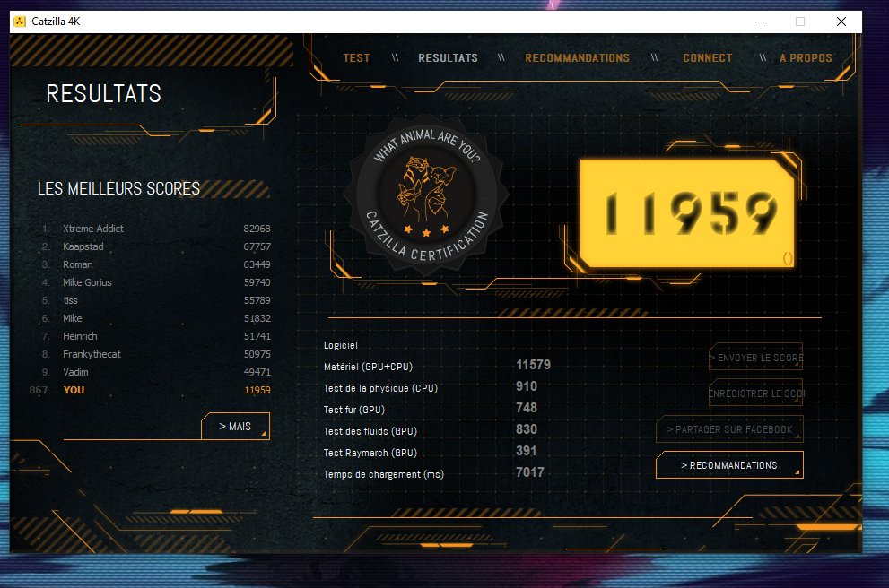Click PARTAGER SUR FACEBOOK button

pyautogui.click(x=729, y=429)
